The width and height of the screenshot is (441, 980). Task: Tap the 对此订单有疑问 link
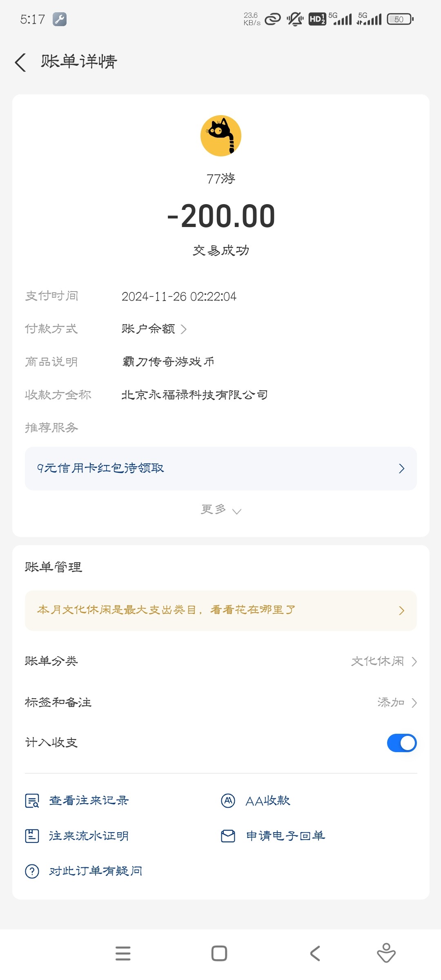pyautogui.click(x=96, y=871)
